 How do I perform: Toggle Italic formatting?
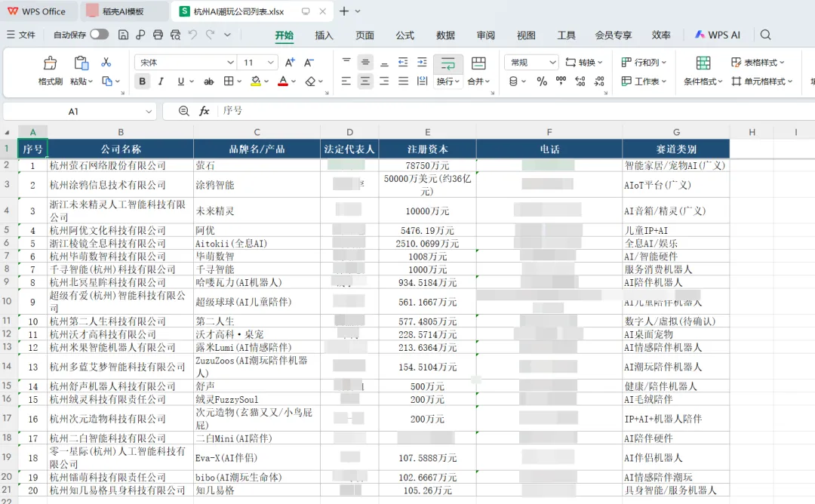pyautogui.click(x=161, y=81)
